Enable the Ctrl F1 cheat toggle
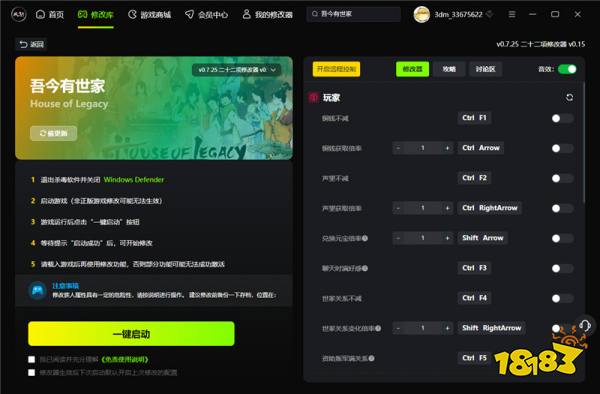Image resolution: width=600 pixels, height=394 pixels. pos(562,119)
